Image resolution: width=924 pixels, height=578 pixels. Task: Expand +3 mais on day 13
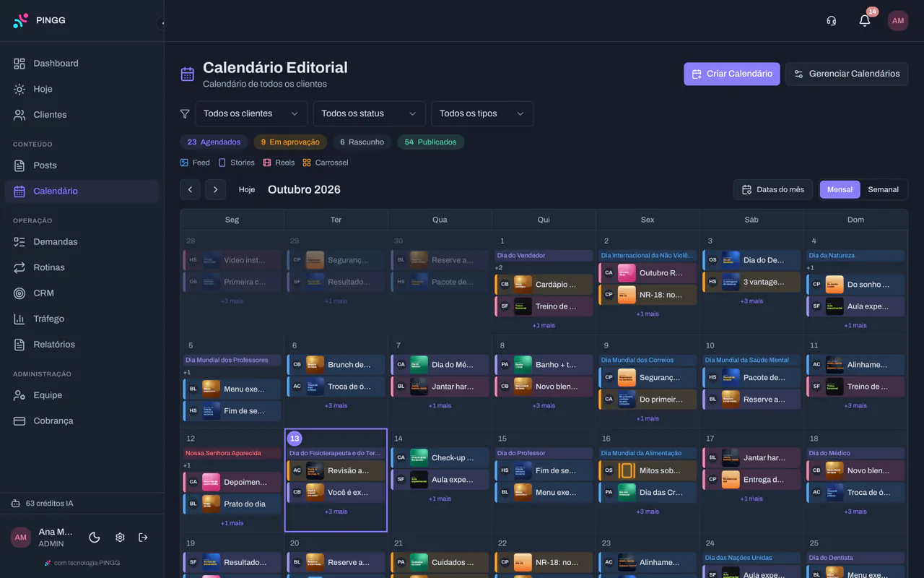[336, 512]
